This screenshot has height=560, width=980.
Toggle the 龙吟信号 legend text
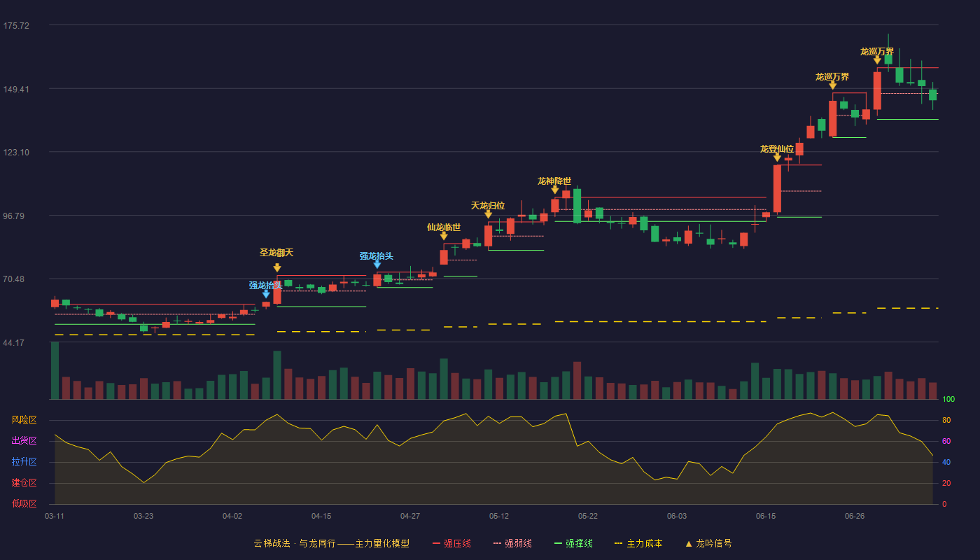(714, 543)
